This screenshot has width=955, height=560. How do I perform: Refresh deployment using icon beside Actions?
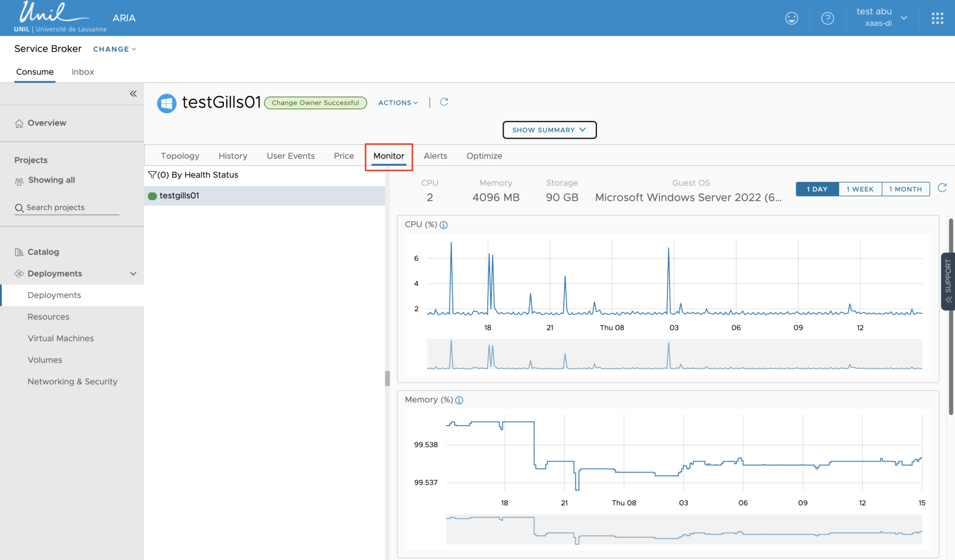click(444, 102)
